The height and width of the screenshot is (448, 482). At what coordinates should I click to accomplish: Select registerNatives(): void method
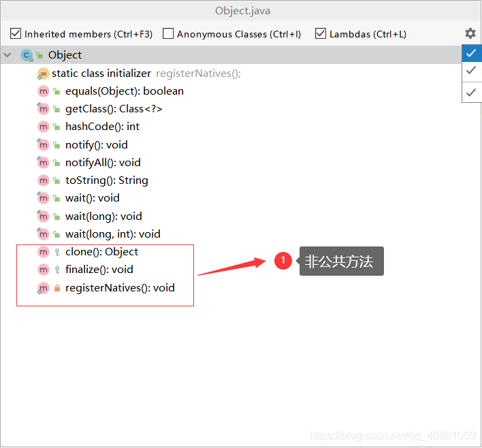[120, 288]
